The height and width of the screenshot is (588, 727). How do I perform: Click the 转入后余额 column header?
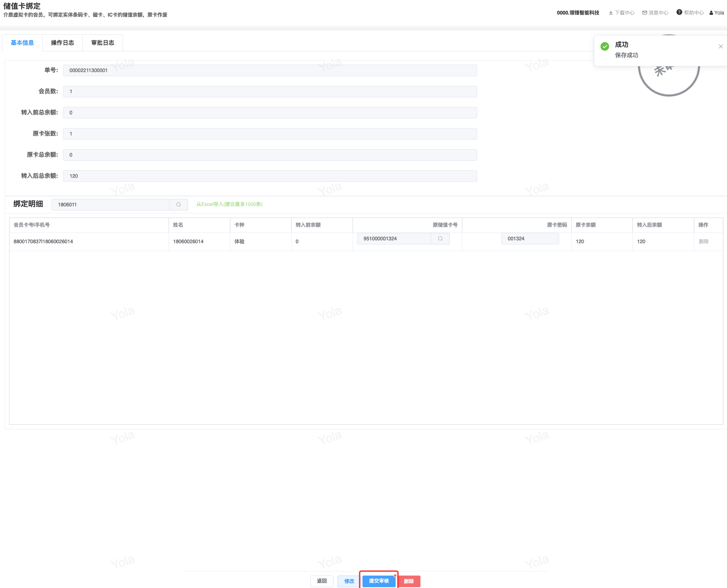[x=650, y=225]
